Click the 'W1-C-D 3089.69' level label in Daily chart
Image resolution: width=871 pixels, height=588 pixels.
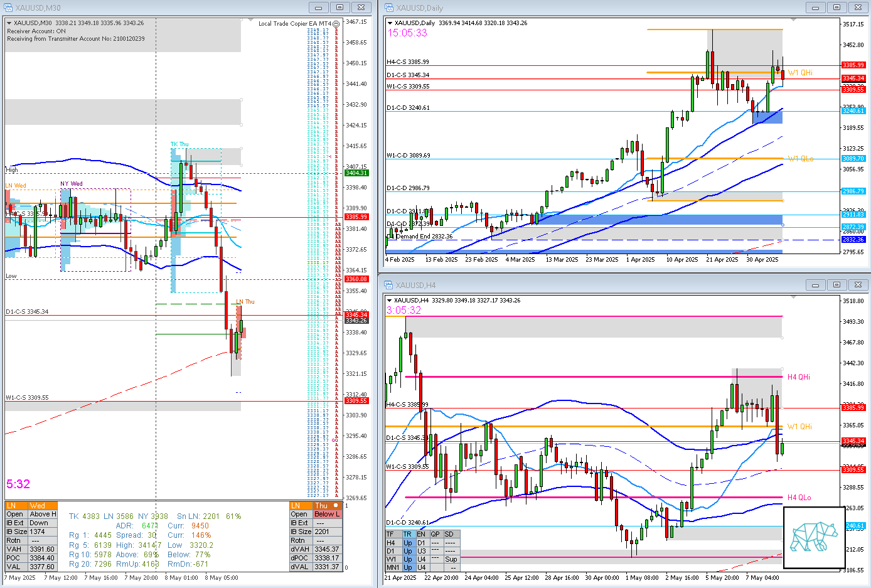point(409,155)
